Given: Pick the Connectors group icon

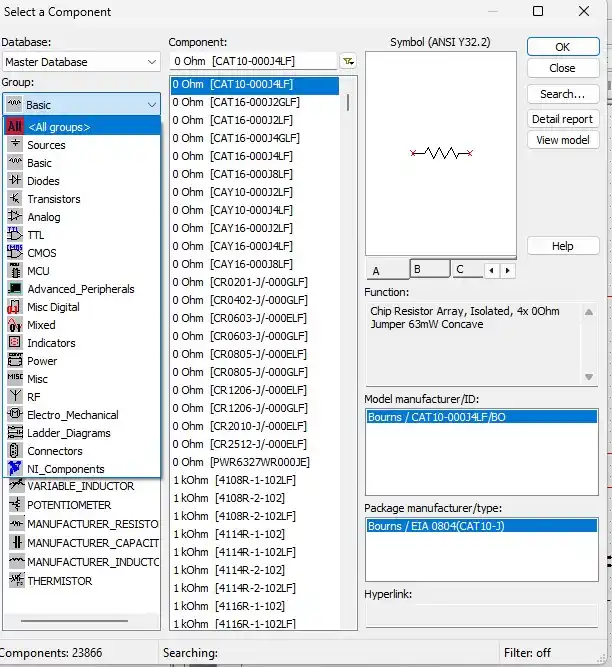Looking at the screenshot, I should click(x=15, y=450).
